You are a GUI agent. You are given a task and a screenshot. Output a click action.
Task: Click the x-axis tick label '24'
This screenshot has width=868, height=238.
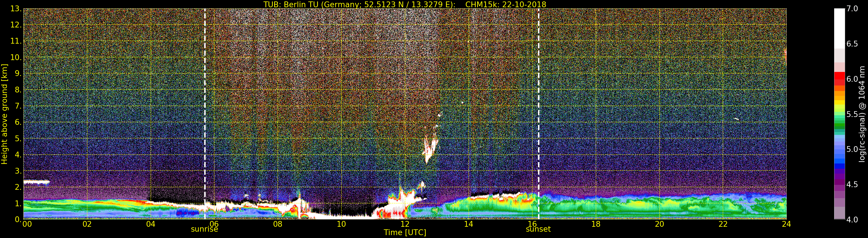pyautogui.click(x=786, y=224)
